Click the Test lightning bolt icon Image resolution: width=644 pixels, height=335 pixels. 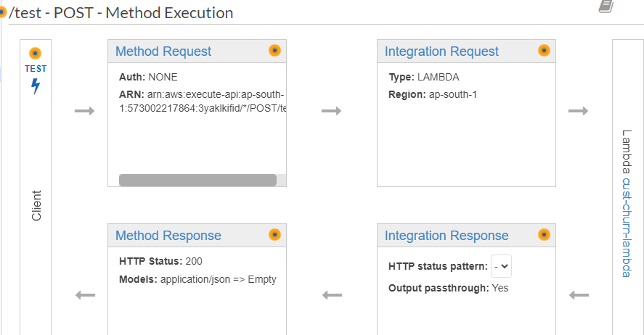coord(35,86)
